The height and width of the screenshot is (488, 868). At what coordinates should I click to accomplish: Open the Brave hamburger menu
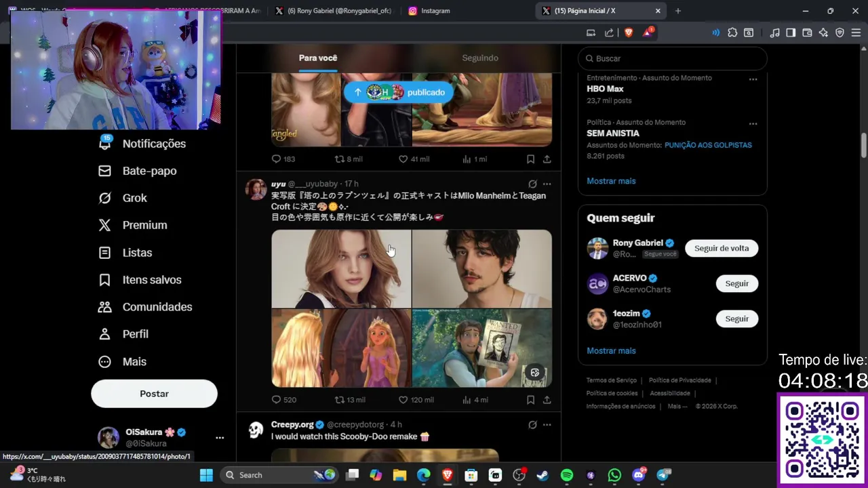point(856,33)
